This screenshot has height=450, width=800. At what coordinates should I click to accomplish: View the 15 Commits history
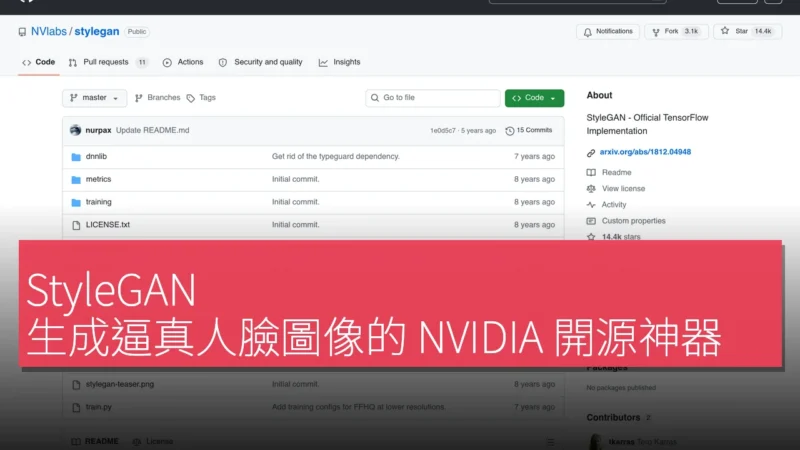click(529, 131)
